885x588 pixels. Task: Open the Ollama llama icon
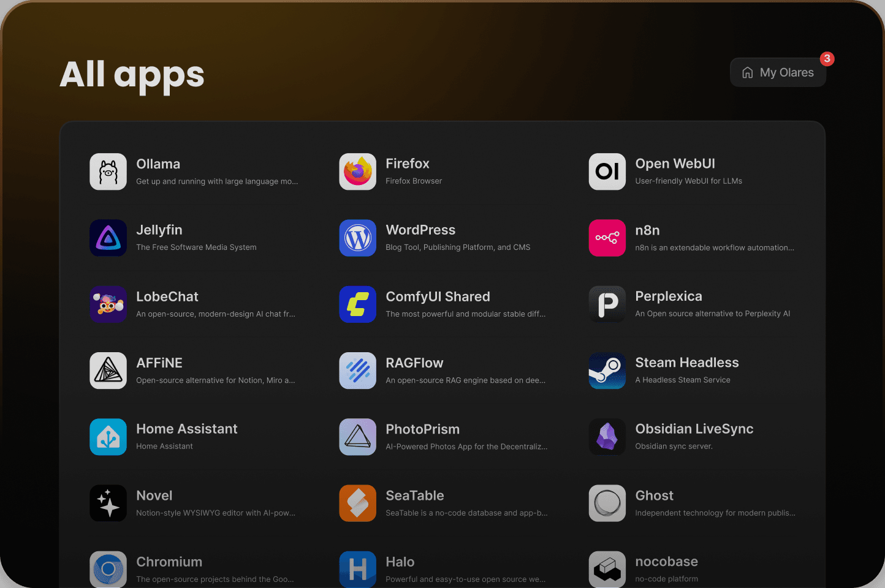pos(108,171)
